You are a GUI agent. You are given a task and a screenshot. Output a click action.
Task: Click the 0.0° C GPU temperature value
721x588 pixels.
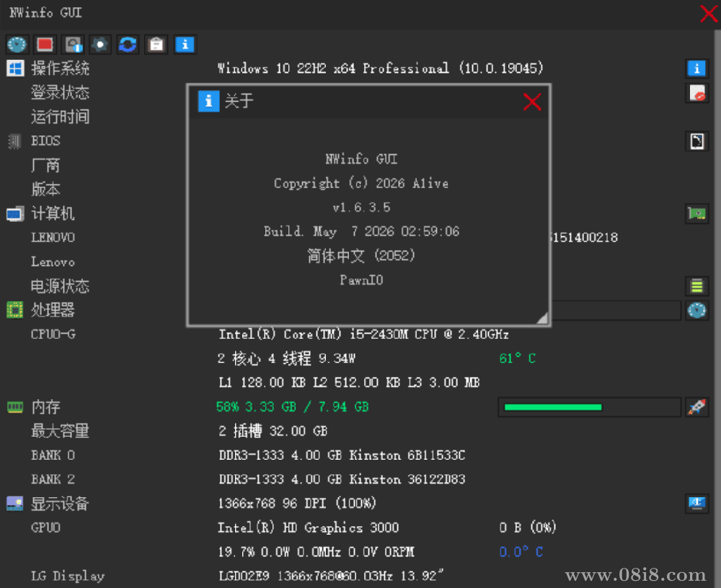tap(521, 552)
